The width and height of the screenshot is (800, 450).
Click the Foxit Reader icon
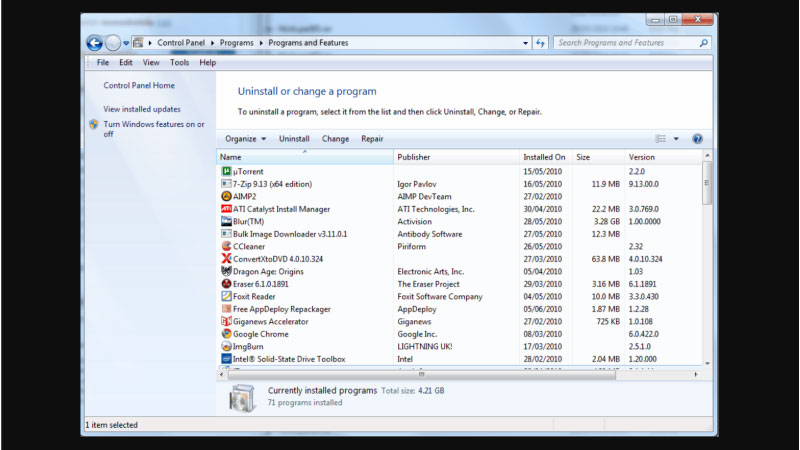(226, 296)
